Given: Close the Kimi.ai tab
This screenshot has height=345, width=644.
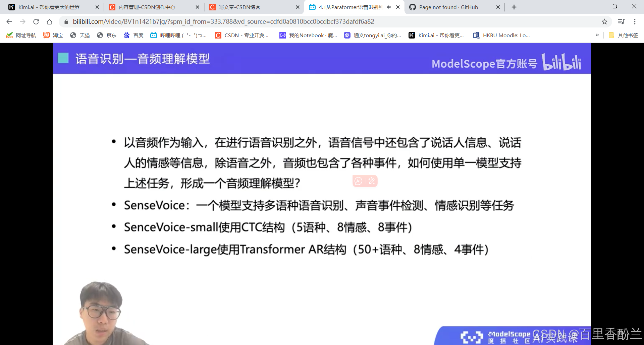Looking at the screenshot, I should point(97,7).
